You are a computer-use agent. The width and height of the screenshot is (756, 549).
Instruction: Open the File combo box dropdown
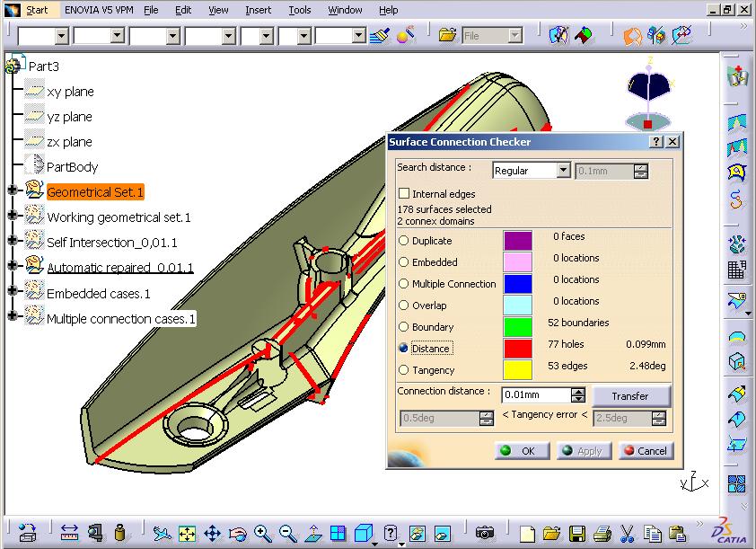515,36
